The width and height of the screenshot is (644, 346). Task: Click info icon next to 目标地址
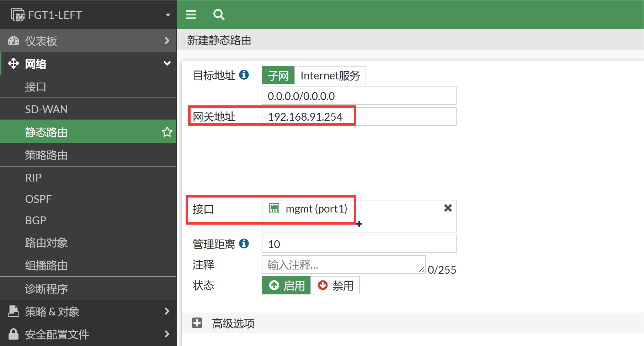coord(244,75)
